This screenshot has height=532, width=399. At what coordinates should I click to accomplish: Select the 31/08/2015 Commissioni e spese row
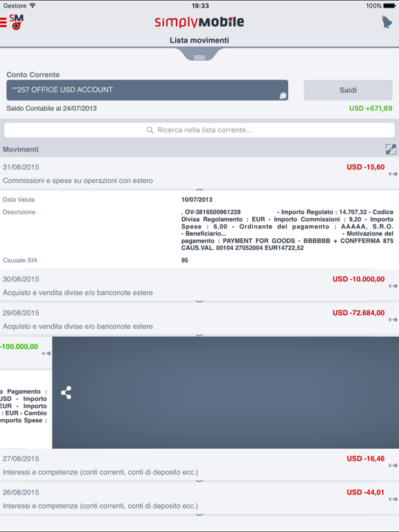pyautogui.click(x=199, y=173)
